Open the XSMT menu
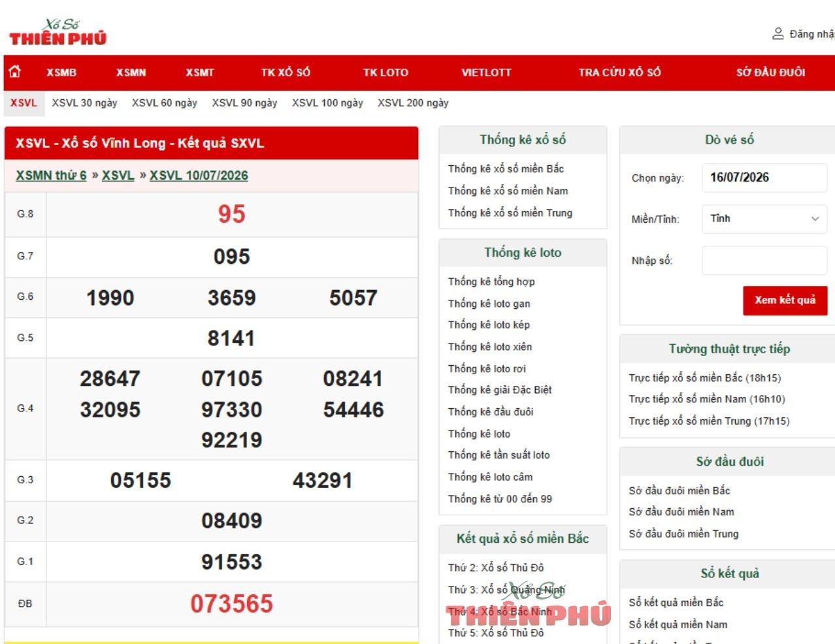This screenshot has width=835, height=644. click(x=200, y=72)
